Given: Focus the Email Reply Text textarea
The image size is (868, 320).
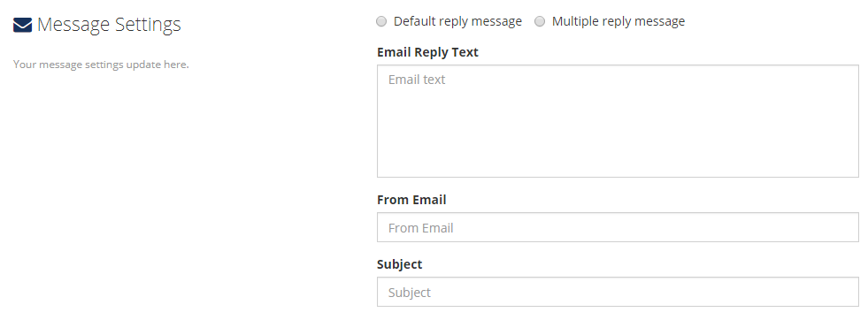Looking at the screenshot, I should click(618, 121).
